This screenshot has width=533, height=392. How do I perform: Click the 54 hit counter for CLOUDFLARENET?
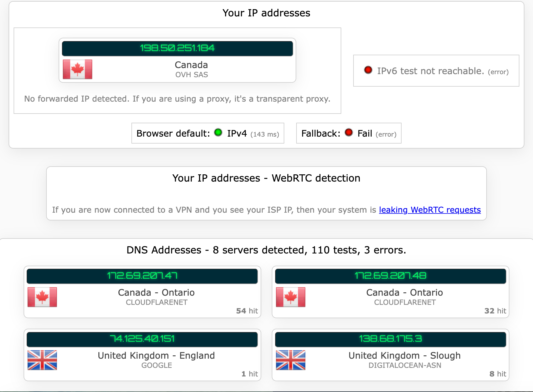(x=247, y=311)
